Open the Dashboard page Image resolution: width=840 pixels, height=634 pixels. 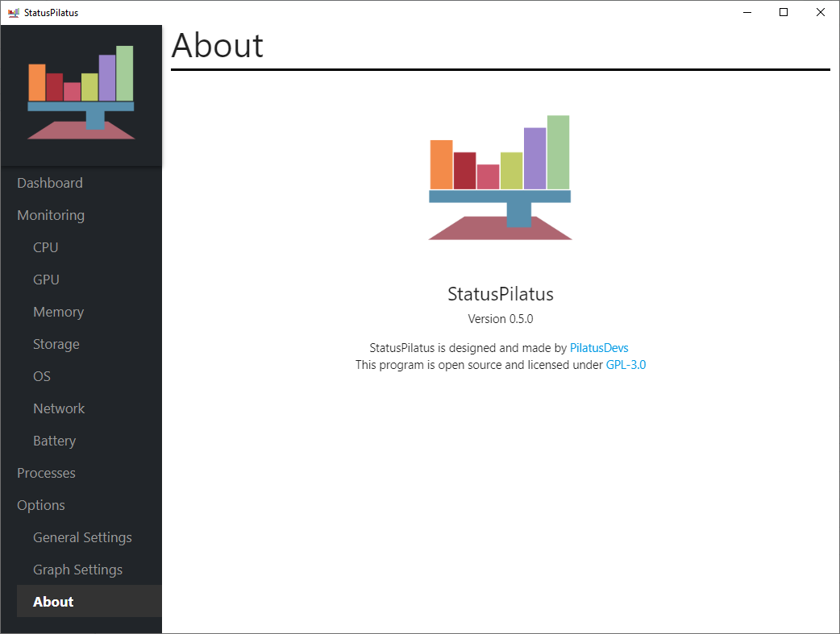coord(89,183)
